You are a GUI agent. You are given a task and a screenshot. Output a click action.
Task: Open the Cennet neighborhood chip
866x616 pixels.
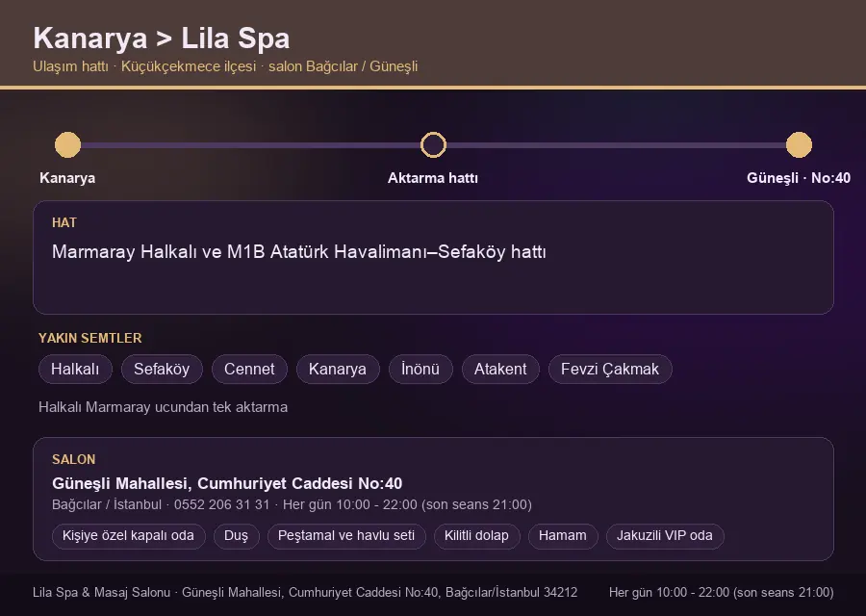point(249,369)
